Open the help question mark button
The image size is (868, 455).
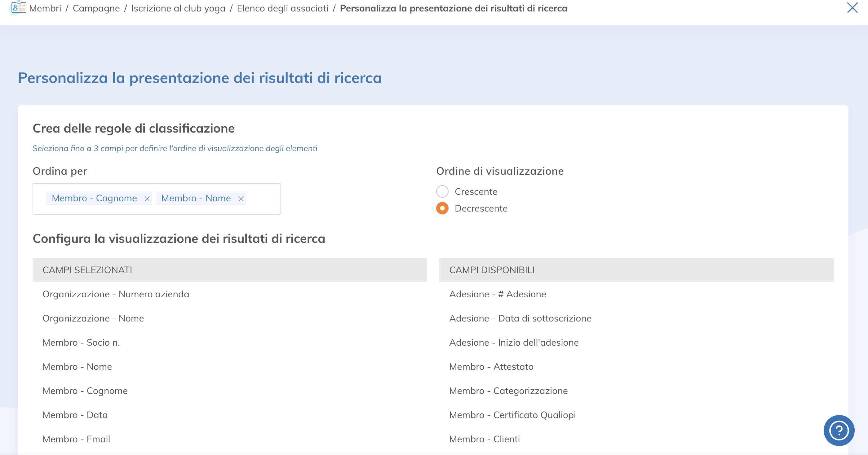pyautogui.click(x=839, y=430)
